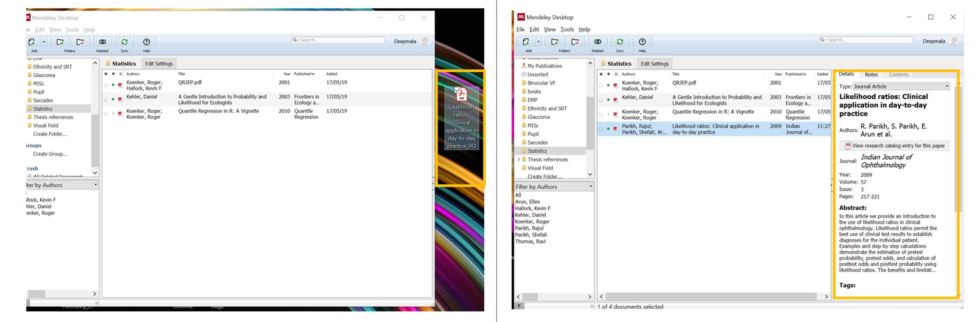Viewport: 980px width, 322px height.
Task: Open Filter by Authors dropdown in right window
Action: tap(554, 187)
